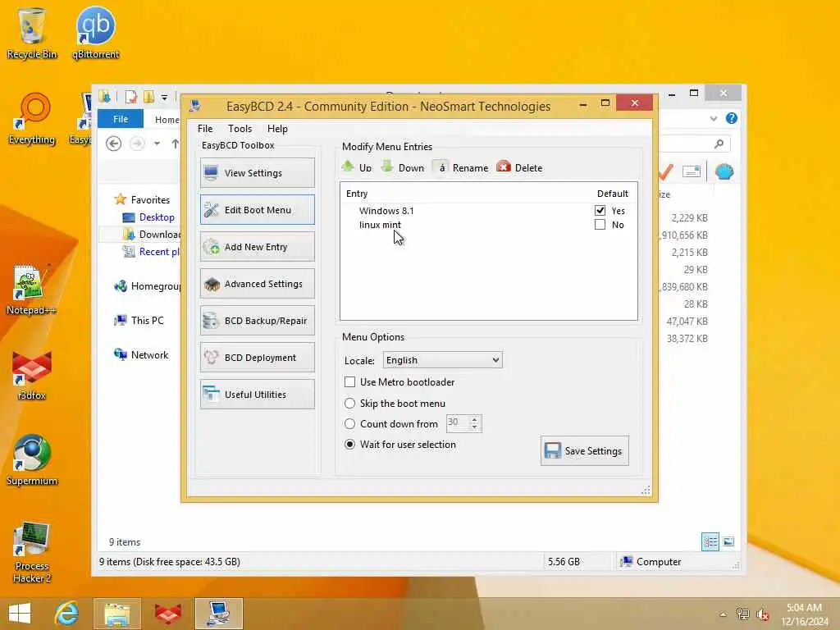840x630 pixels.
Task: Uncheck default checkbox for Windows 8.1
Action: [x=600, y=211]
